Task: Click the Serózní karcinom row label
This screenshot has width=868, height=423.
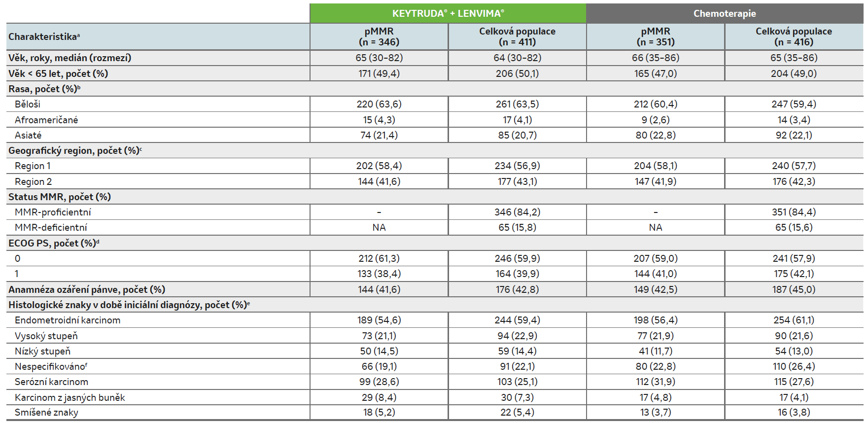Action: 51,382
